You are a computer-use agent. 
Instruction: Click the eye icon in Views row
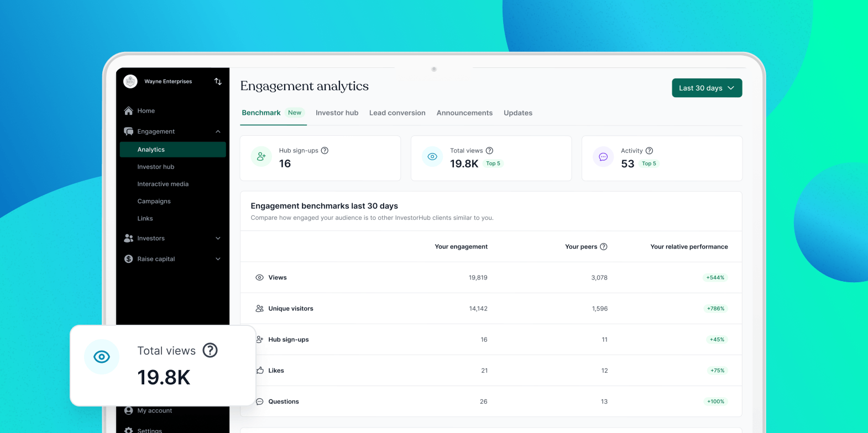point(259,278)
